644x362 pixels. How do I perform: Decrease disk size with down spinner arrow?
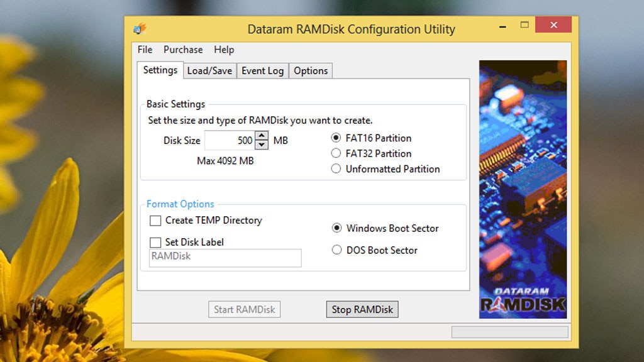(262, 145)
